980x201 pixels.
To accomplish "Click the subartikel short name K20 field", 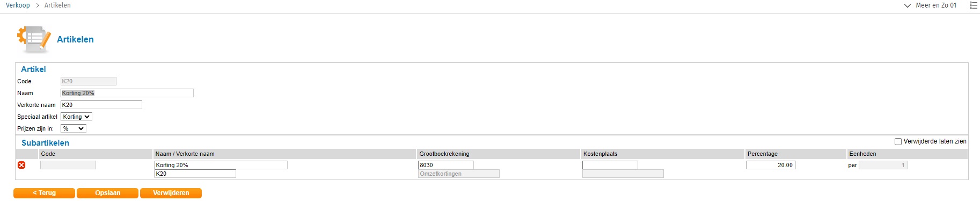I will (195, 174).
